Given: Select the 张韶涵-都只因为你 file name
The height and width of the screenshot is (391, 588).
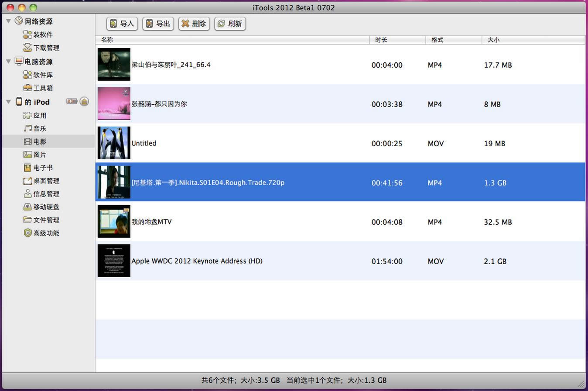Looking at the screenshot, I should [159, 104].
